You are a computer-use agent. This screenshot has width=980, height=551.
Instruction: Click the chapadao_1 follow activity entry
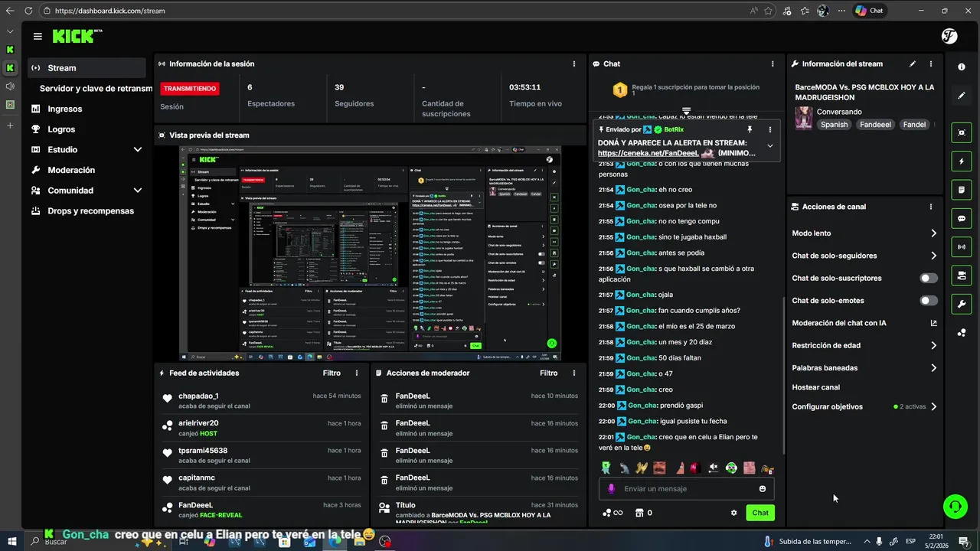262,401
